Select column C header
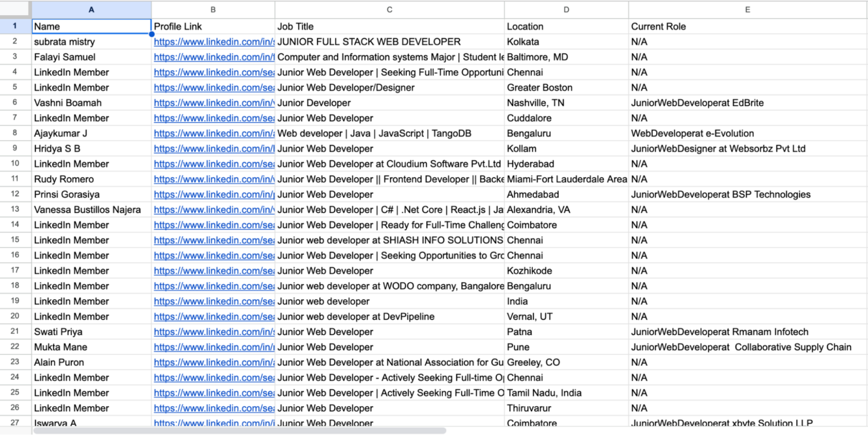 (390, 10)
